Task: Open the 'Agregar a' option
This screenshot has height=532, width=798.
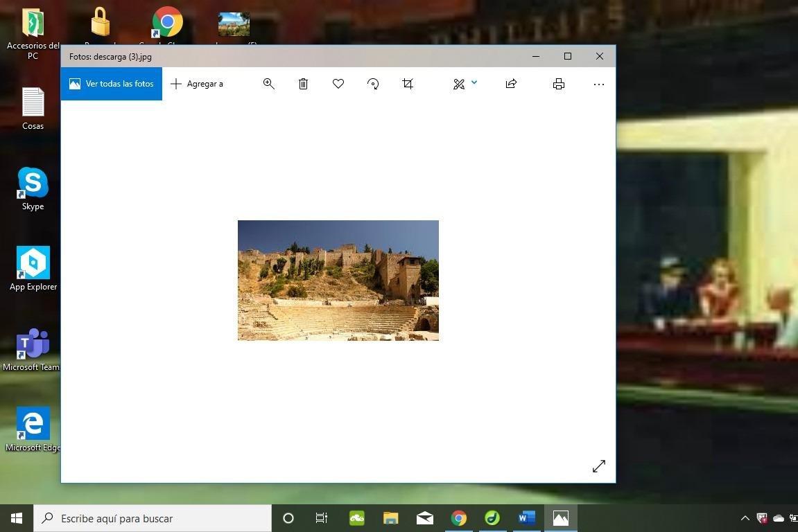Action: click(197, 84)
